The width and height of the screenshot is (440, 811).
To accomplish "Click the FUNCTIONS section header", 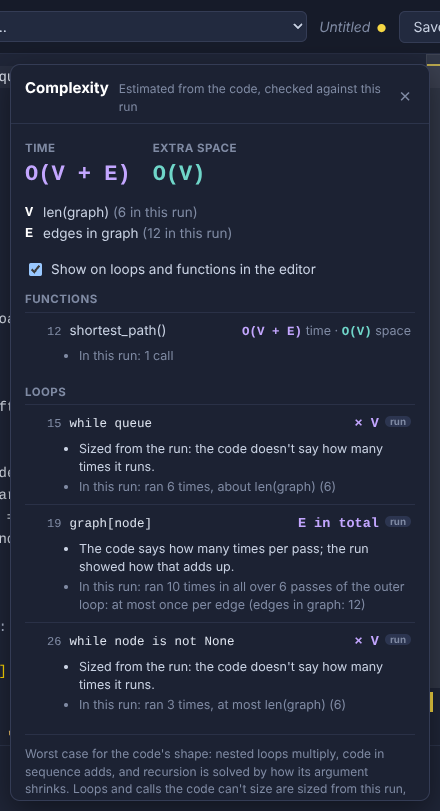I will pos(61,299).
